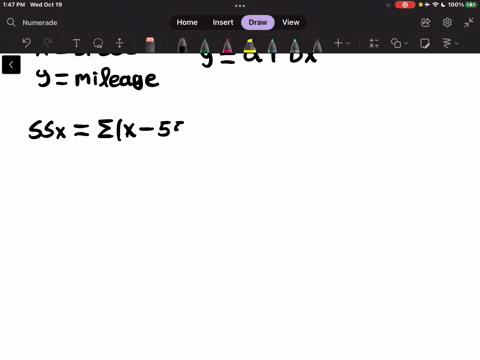
Task: Open the Numerade search magnifier
Action: [x=11, y=22]
